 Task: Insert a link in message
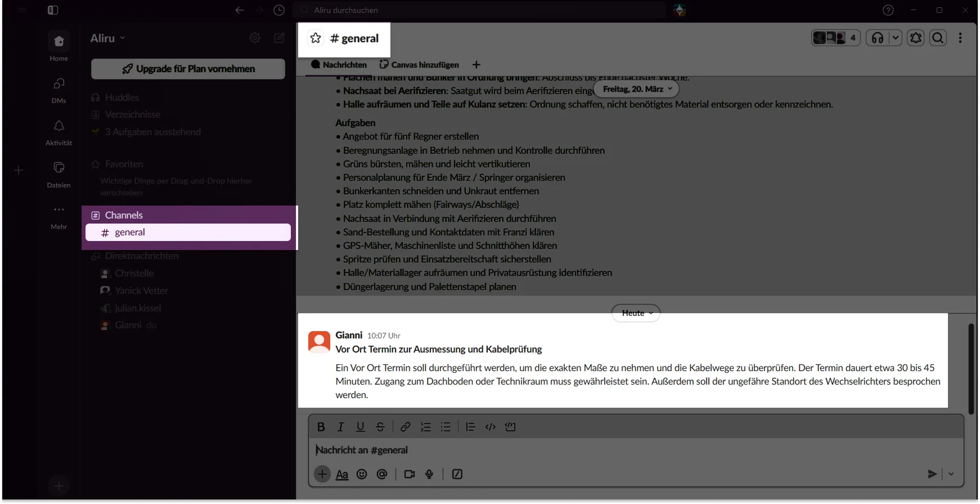pos(405,427)
